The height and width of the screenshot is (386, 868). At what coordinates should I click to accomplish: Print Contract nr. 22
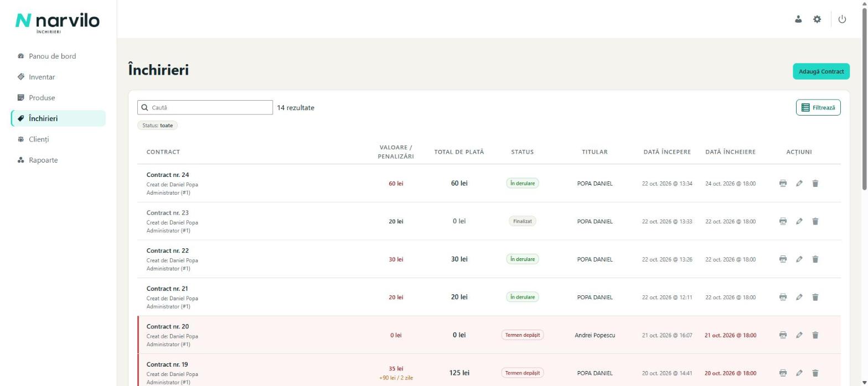point(783,259)
